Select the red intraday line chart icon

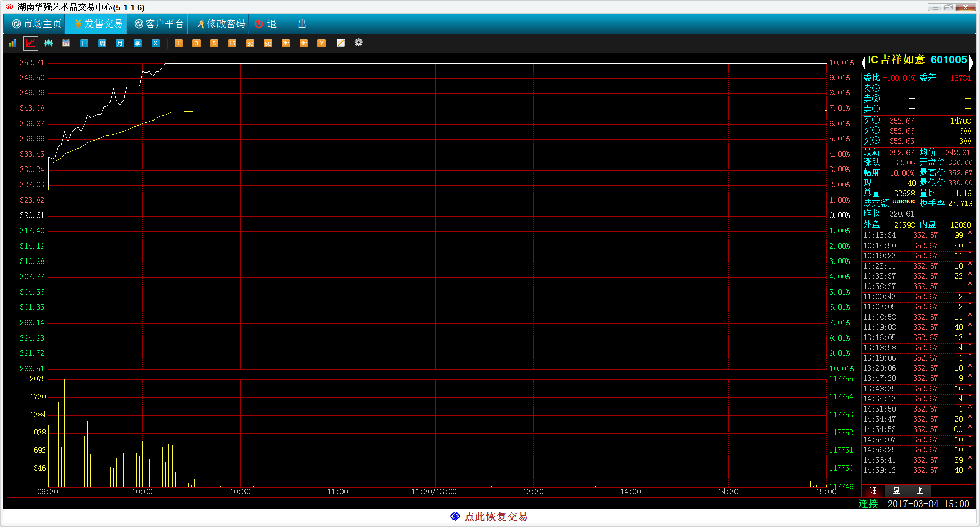point(31,43)
